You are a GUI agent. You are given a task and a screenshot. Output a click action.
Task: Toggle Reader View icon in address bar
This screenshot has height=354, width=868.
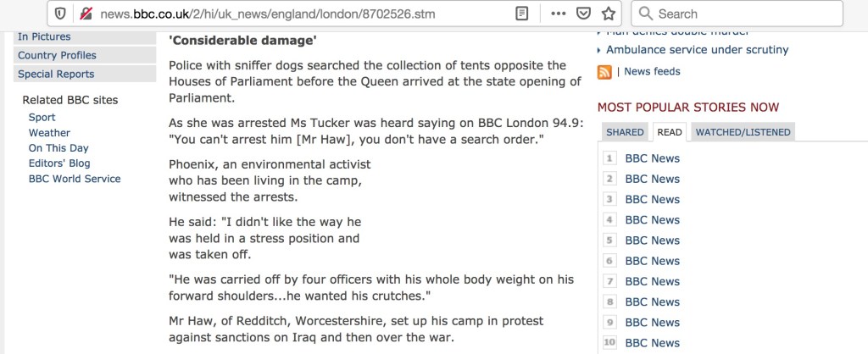(523, 14)
